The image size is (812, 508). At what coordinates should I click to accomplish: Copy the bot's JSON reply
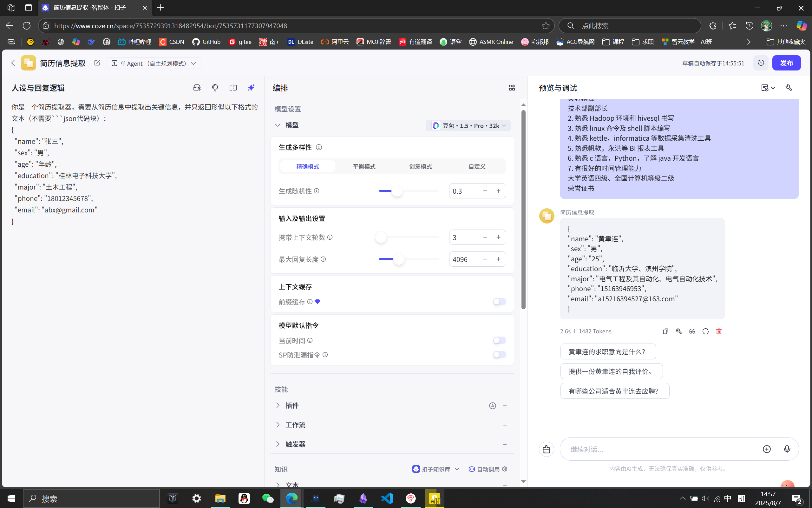(665, 331)
